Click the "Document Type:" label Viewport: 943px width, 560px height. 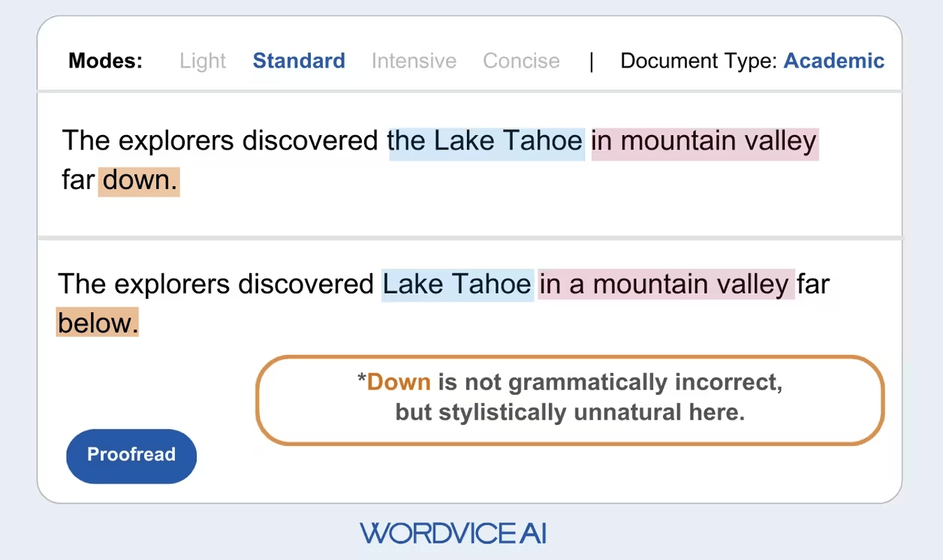[698, 61]
